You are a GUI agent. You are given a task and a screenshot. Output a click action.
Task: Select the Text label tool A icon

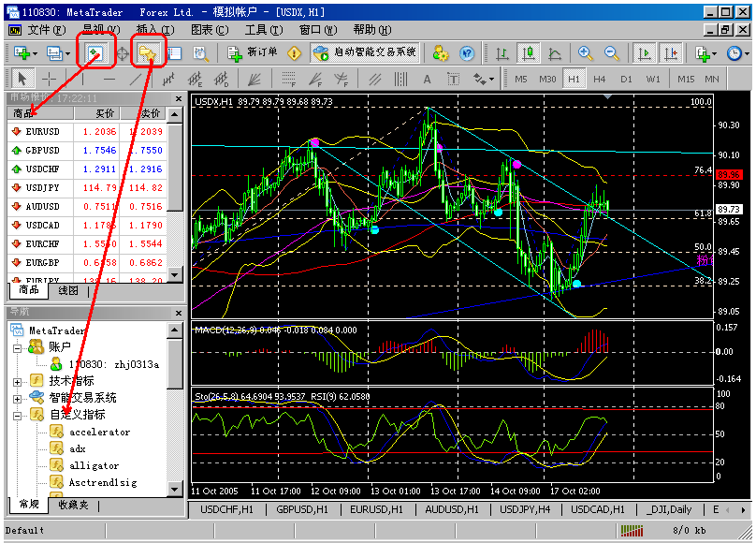coord(426,81)
